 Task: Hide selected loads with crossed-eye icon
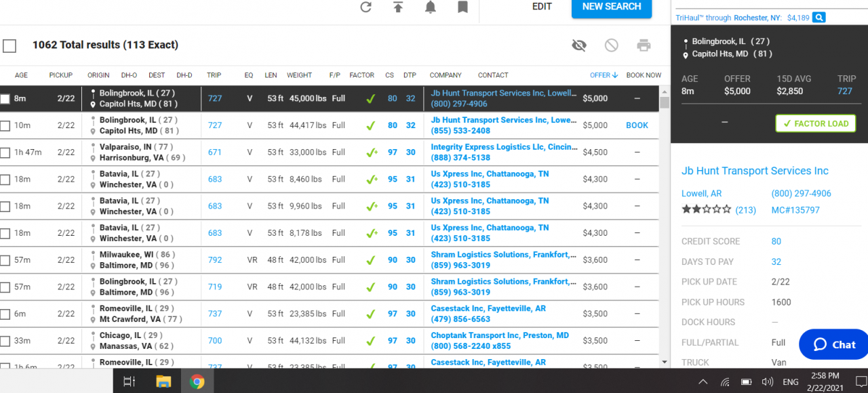[x=578, y=45]
